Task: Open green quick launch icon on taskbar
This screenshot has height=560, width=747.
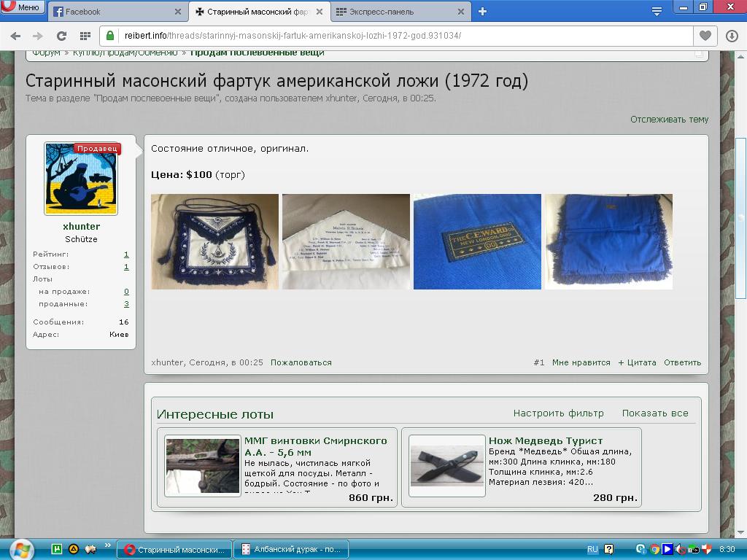Action: (57, 549)
